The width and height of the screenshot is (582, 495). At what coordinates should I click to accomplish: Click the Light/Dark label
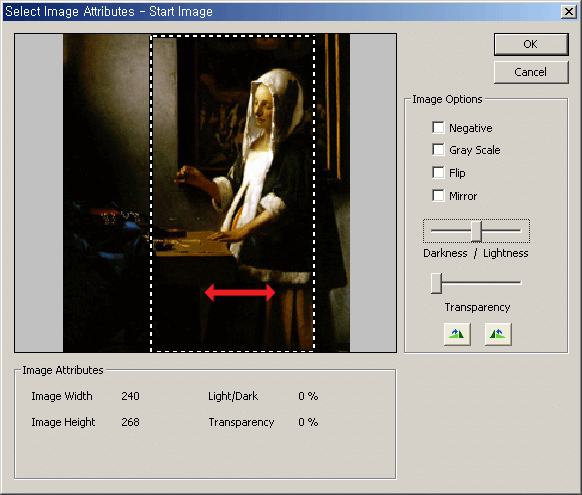pyautogui.click(x=233, y=396)
